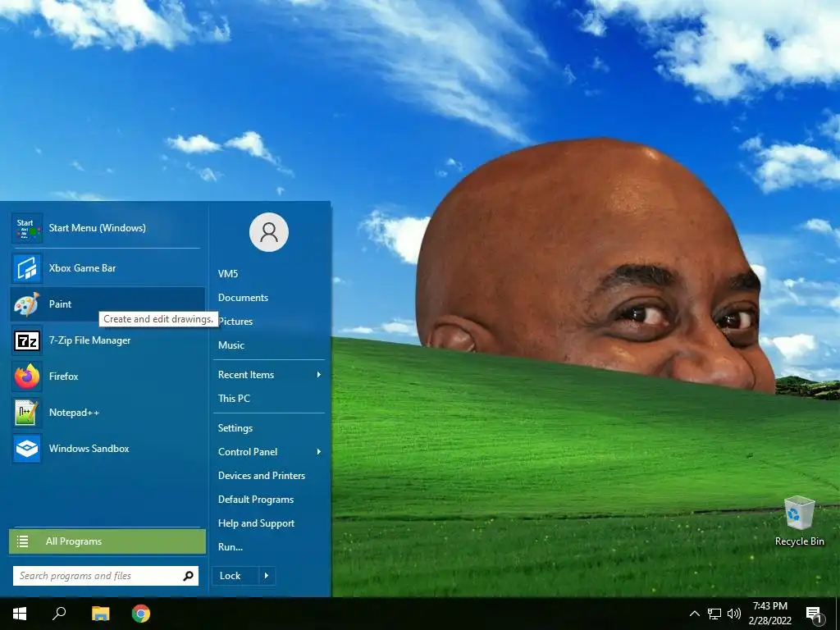
Task: Open the arrow next to Lock for power options
Action: (267, 576)
